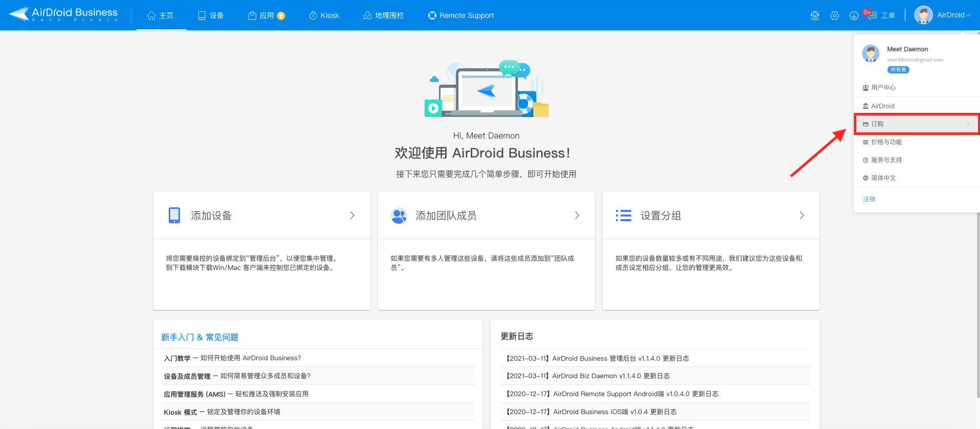980x429 pixels.
Task: Open the 2021-03-11 管理后台 v1.1.4.0 changelog
Action: click(x=597, y=359)
